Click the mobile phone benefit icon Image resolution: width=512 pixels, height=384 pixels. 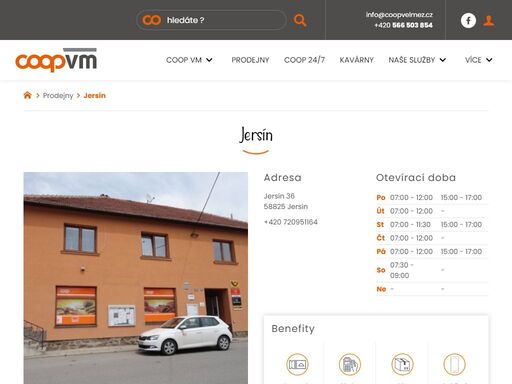click(454, 364)
